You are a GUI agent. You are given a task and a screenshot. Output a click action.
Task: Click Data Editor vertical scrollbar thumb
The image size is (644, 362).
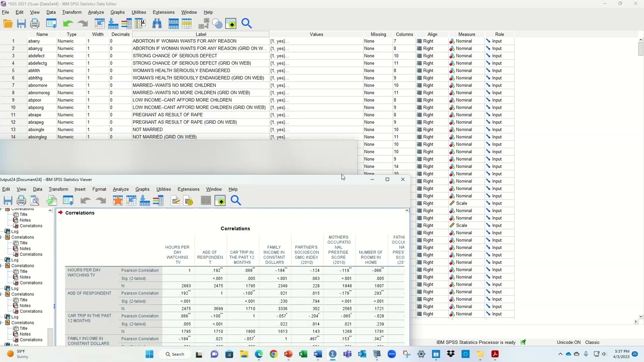[640, 49]
